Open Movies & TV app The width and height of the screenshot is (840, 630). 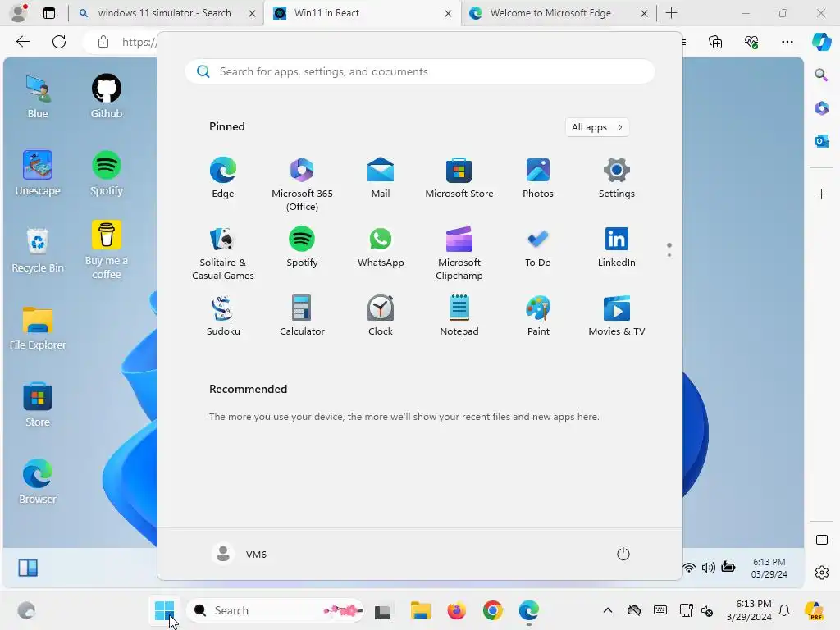coord(617,316)
